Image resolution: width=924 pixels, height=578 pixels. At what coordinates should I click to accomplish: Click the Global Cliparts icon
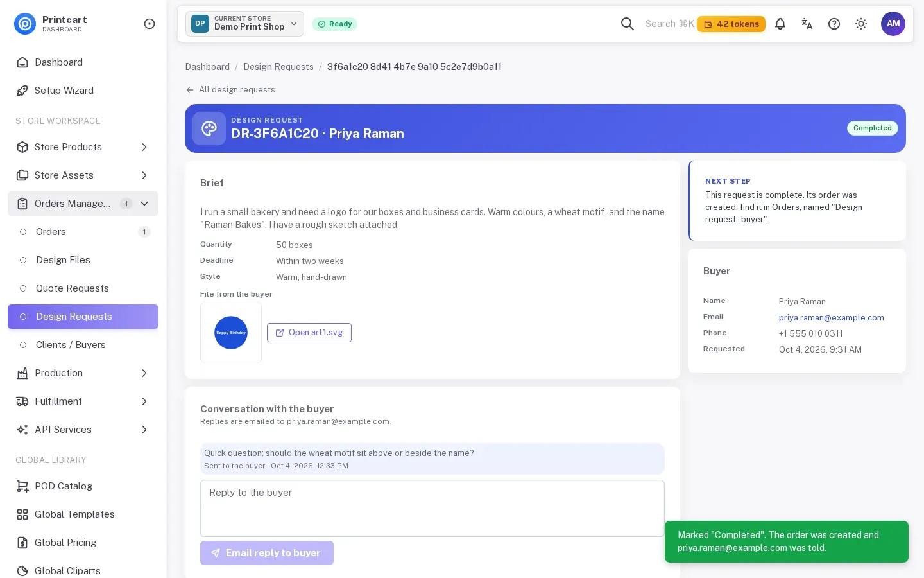(x=22, y=571)
